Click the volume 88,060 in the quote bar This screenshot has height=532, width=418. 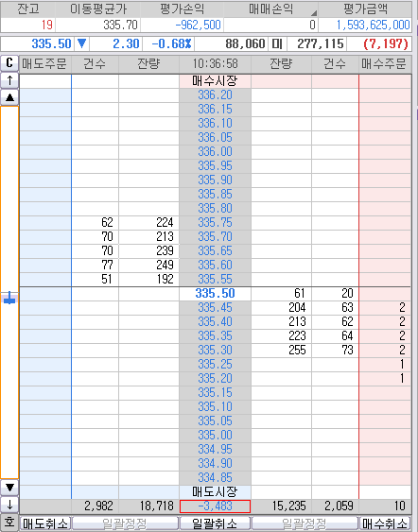tap(245, 43)
